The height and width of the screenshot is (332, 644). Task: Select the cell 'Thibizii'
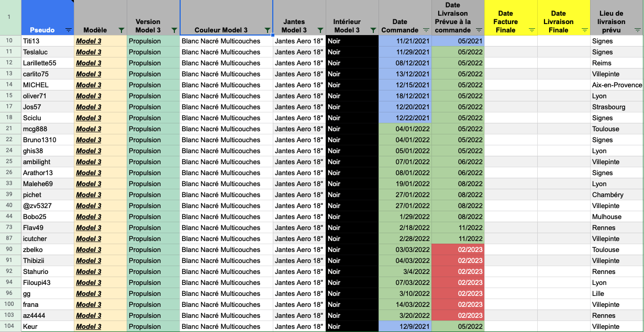(x=48, y=260)
